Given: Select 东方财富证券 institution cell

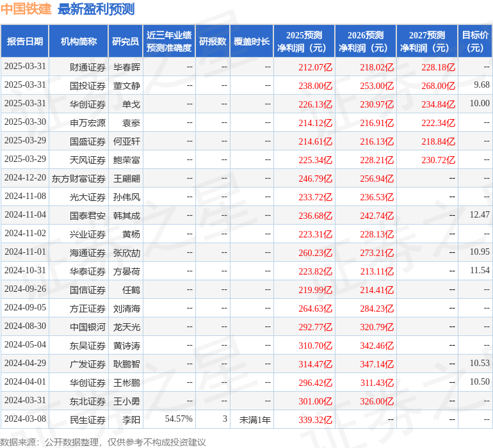Looking at the screenshot, I should tap(79, 179).
